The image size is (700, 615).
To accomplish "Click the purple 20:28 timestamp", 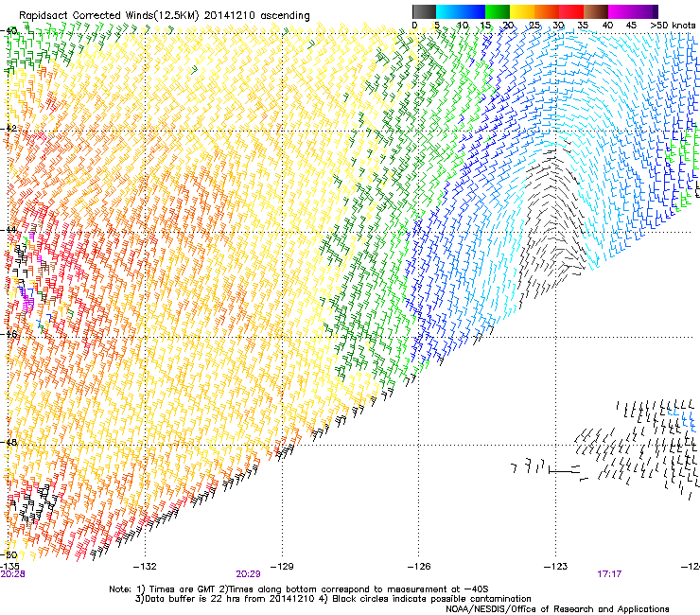I will tap(12, 574).
